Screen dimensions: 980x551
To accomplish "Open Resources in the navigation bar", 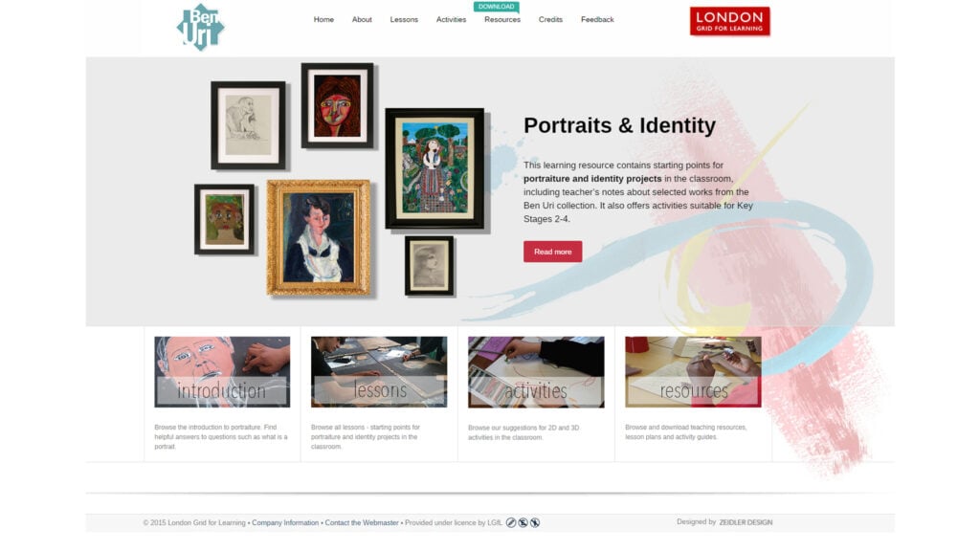I will click(502, 19).
